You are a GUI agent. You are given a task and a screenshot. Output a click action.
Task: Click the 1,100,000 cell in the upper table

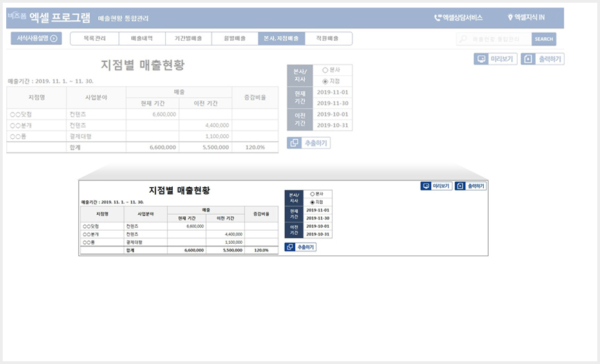[205, 137]
